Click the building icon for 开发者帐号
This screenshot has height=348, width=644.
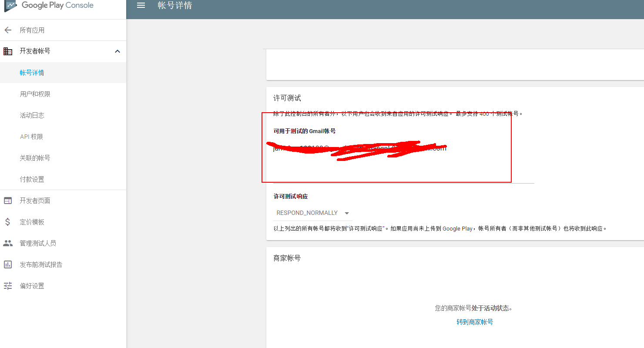(x=8, y=51)
